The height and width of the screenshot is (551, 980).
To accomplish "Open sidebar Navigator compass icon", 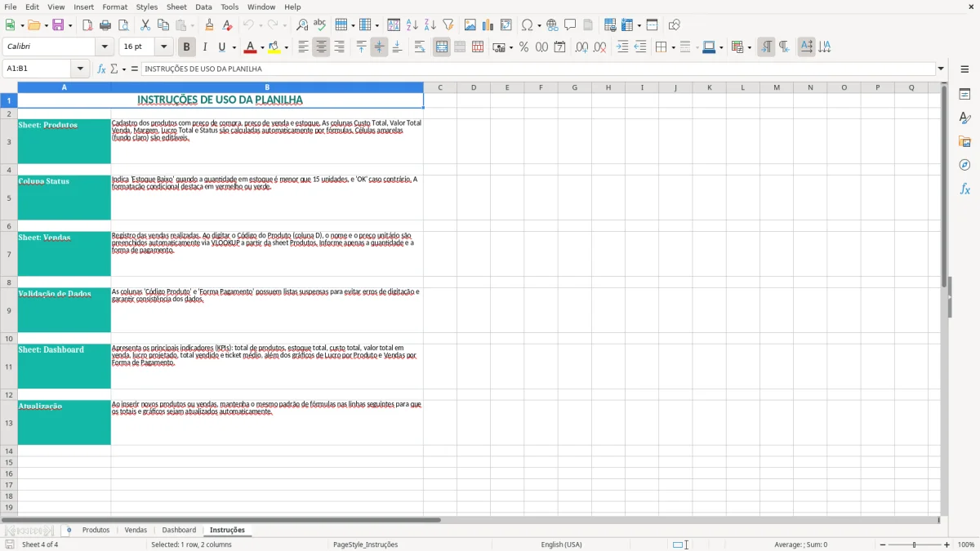I will (964, 165).
